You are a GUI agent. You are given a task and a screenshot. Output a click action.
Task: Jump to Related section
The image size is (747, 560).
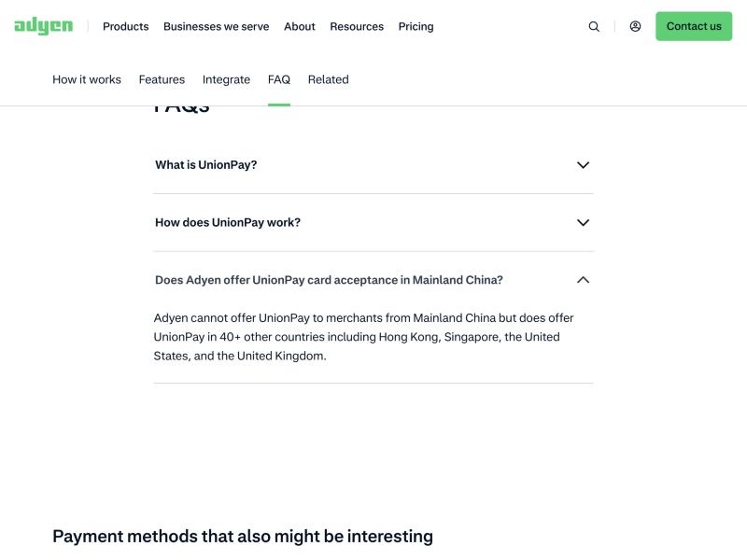(x=329, y=79)
